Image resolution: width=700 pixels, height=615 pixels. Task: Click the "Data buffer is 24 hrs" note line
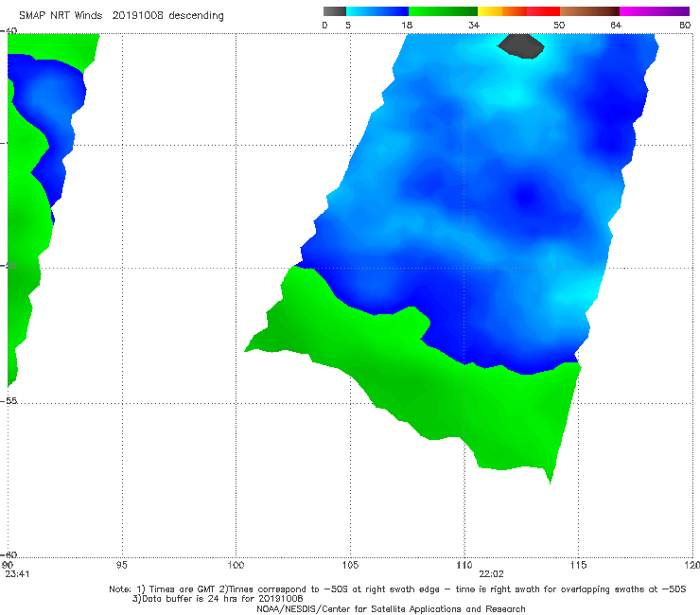(x=218, y=599)
